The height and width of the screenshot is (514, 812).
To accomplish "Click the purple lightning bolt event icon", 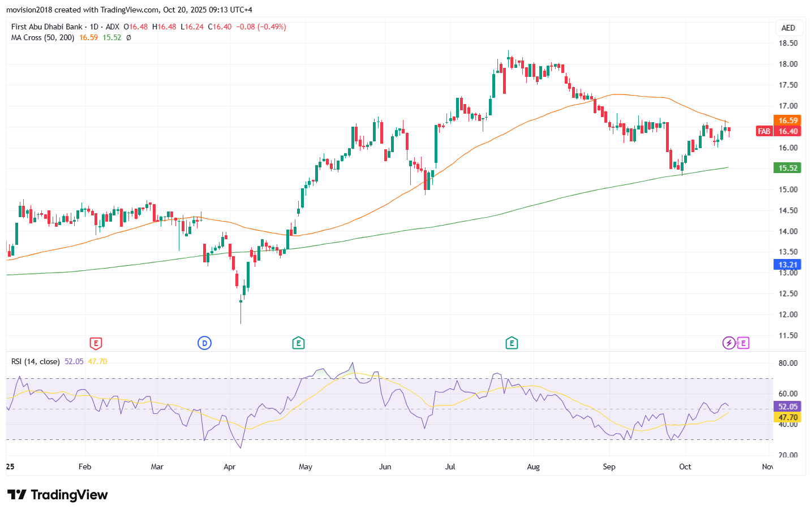I will click(729, 343).
